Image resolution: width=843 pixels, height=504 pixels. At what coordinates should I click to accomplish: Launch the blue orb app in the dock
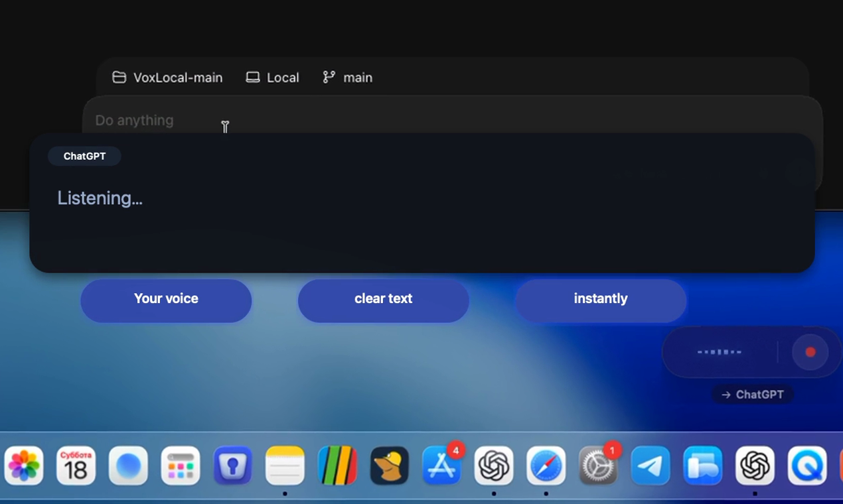tap(128, 466)
